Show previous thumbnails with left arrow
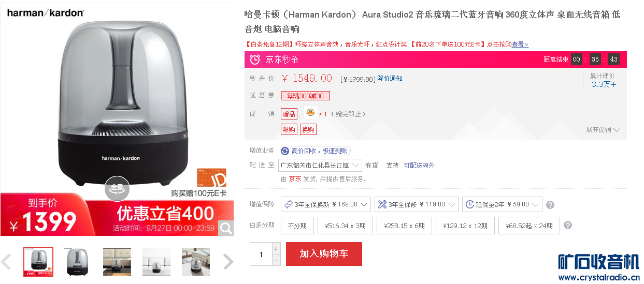644x284 pixels. tap(7, 262)
